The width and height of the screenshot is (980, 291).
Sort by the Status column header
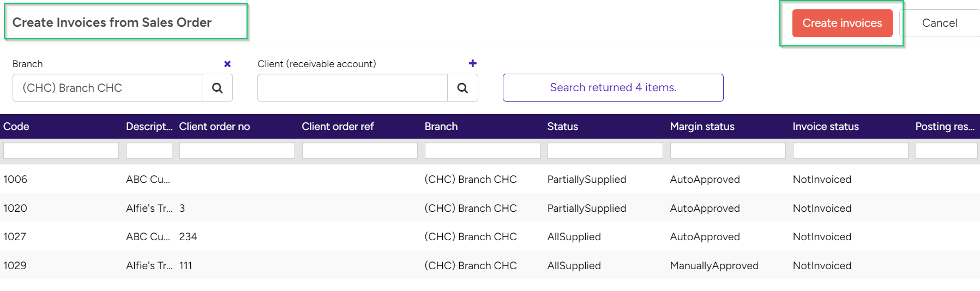pyautogui.click(x=562, y=126)
